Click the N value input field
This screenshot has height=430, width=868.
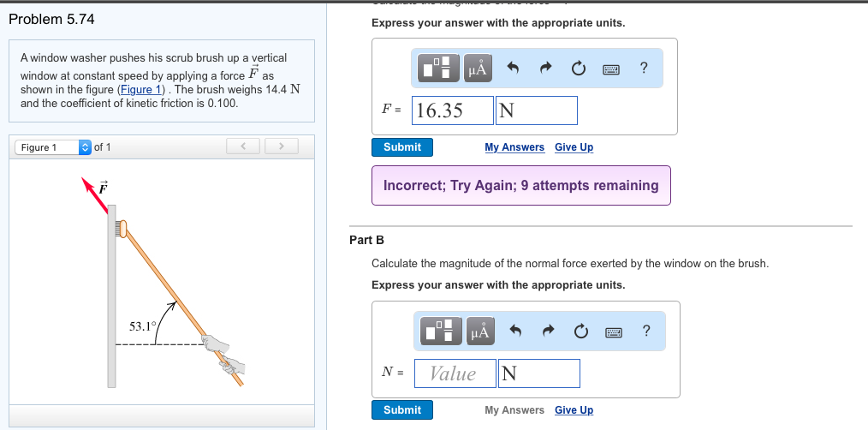pos(455,373)
